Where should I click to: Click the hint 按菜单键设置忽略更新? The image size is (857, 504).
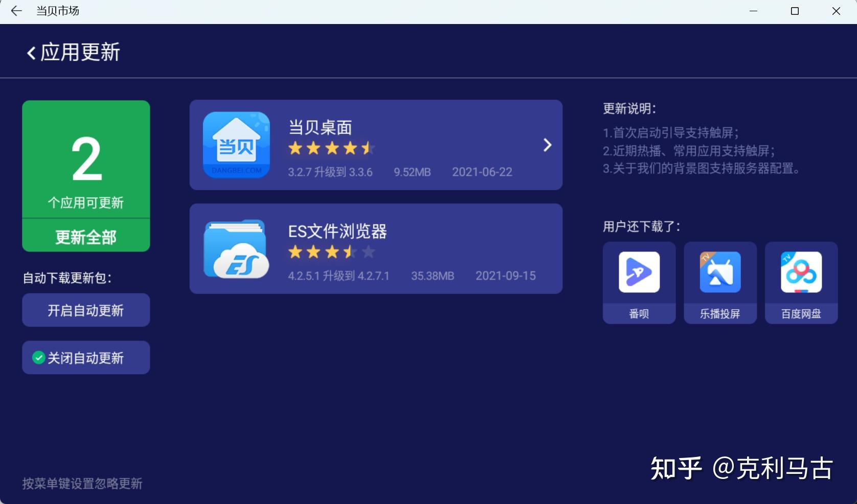click(82, 484)
